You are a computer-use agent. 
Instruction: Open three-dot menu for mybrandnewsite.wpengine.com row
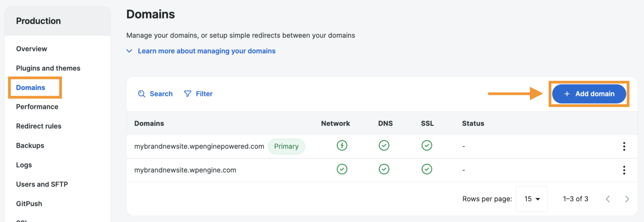point(624,170)
